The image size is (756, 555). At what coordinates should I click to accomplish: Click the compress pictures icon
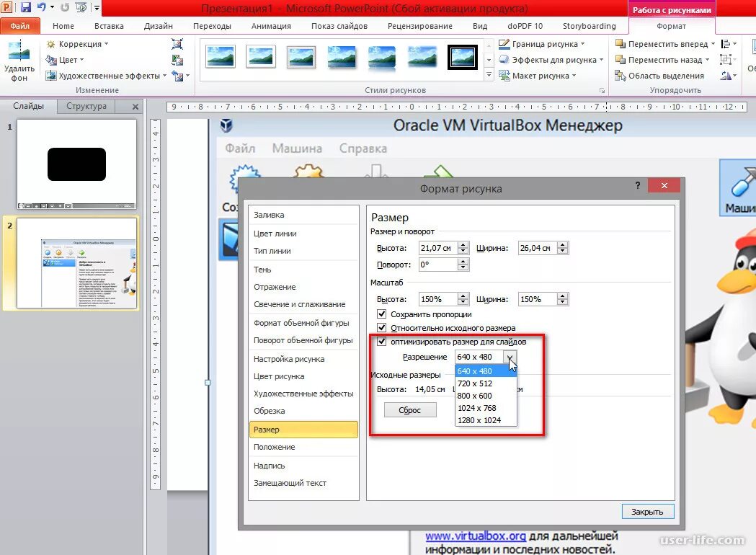(x=177, y=45)
